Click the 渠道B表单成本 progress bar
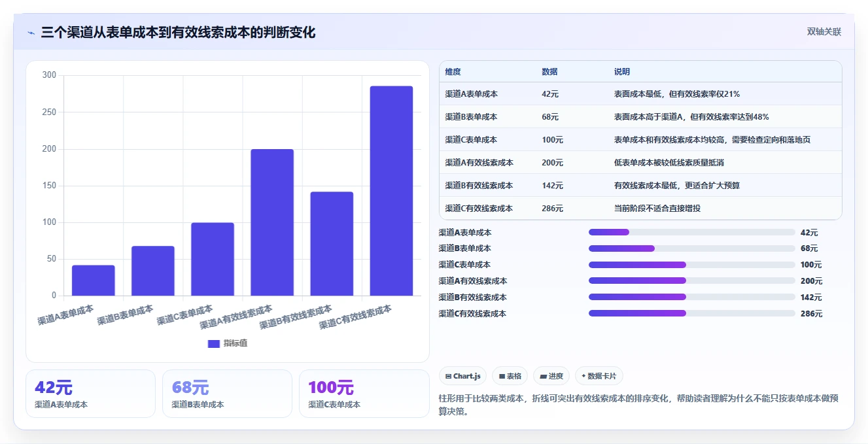The width and height of the screenshot is (868, 444). tap(691, 248)
